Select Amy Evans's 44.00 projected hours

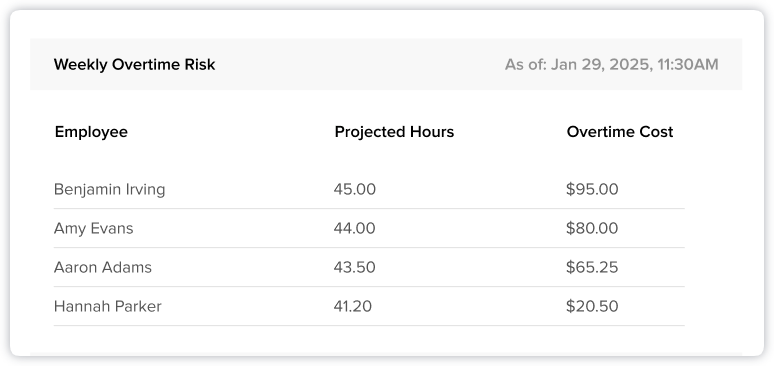354,228
